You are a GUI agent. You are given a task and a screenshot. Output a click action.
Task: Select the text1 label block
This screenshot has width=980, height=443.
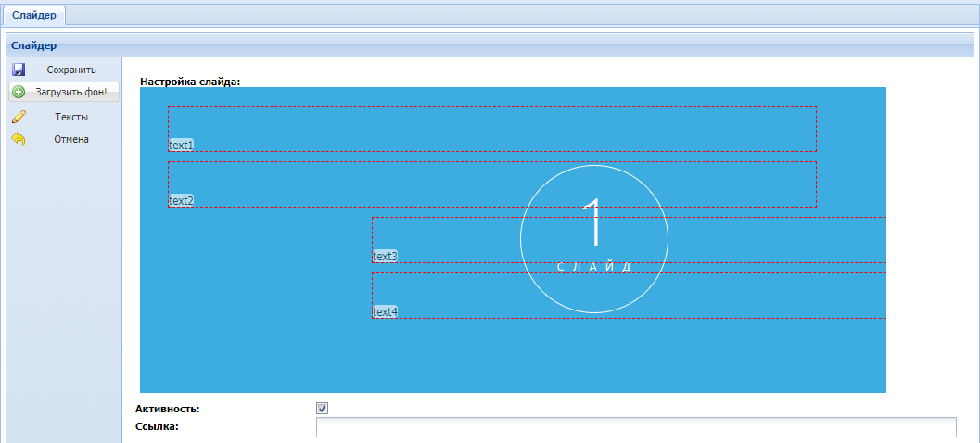tap(181, 146)
